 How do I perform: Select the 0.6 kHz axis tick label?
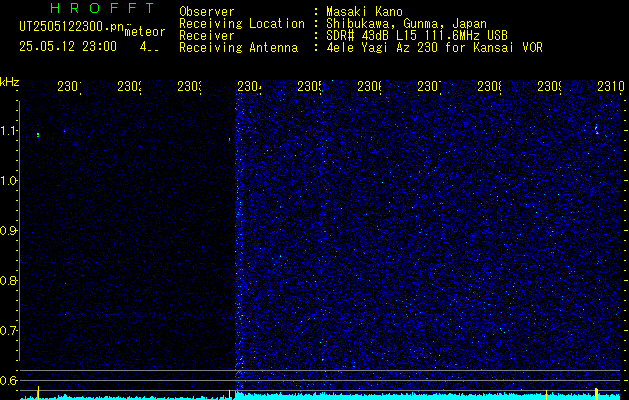[8, 380]
